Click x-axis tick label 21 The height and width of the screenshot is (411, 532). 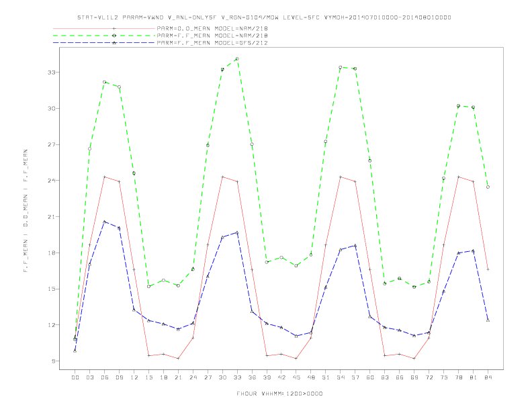click(x=178, y=377)
